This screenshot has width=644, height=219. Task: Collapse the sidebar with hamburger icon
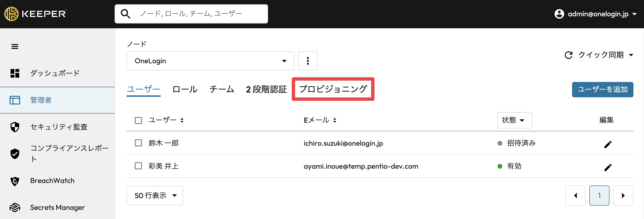coord(15,46)
